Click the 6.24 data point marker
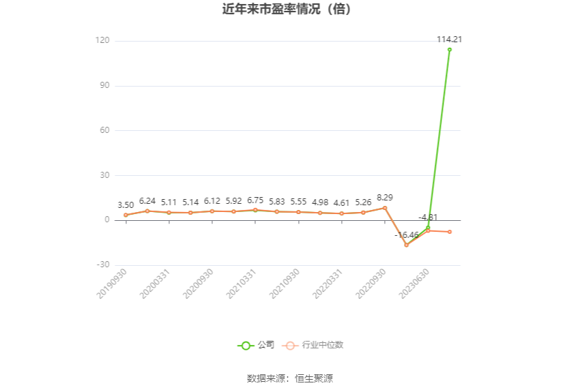This screenshot has width=580, height=392. [147, 211]
